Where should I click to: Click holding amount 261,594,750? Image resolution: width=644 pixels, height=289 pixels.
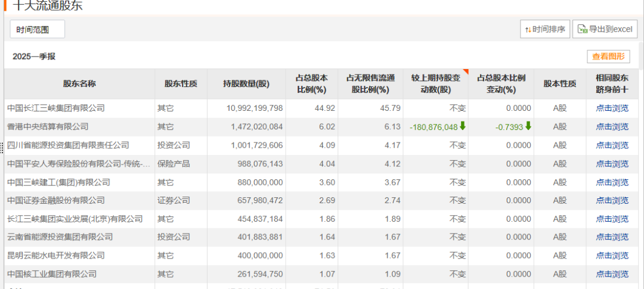coord(261,274)
